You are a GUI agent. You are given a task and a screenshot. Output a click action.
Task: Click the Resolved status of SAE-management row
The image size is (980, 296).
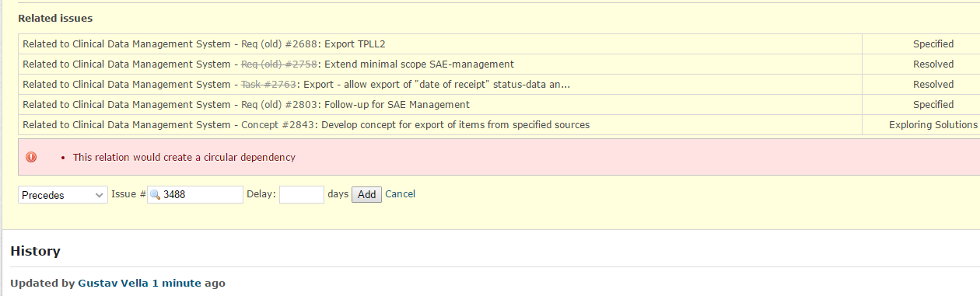point(933,64)
